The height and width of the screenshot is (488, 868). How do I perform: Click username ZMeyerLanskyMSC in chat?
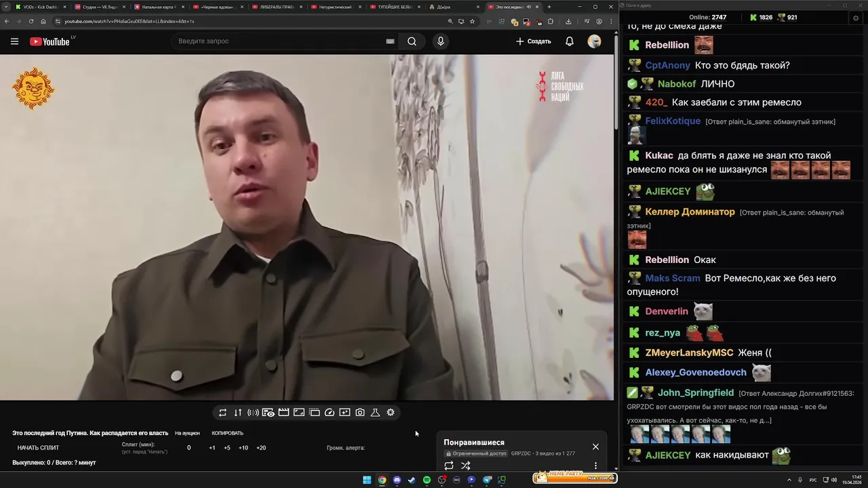point(689,352)
